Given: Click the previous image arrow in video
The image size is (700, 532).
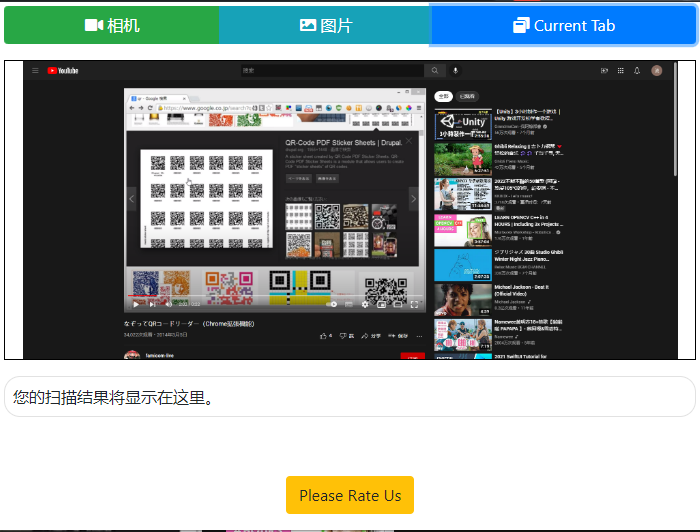Looking at the screenshot, I should pos(132,199).
